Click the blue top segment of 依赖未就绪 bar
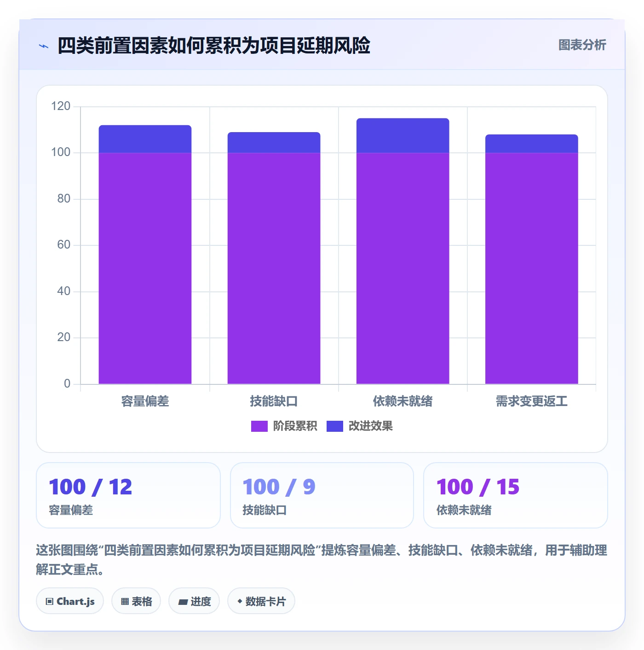Image resolution: width=644 pixels, height=650 pixels. click(x=402, y=136)
